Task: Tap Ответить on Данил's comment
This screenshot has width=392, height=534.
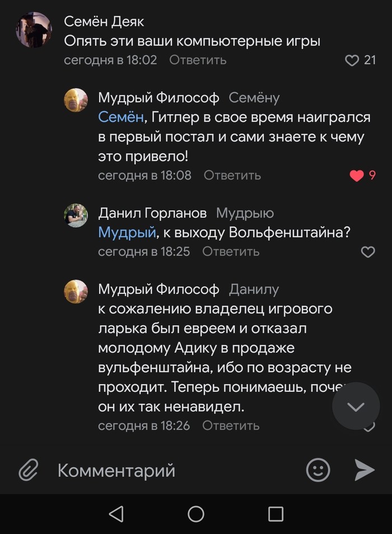Action: [x=231, y=252]
